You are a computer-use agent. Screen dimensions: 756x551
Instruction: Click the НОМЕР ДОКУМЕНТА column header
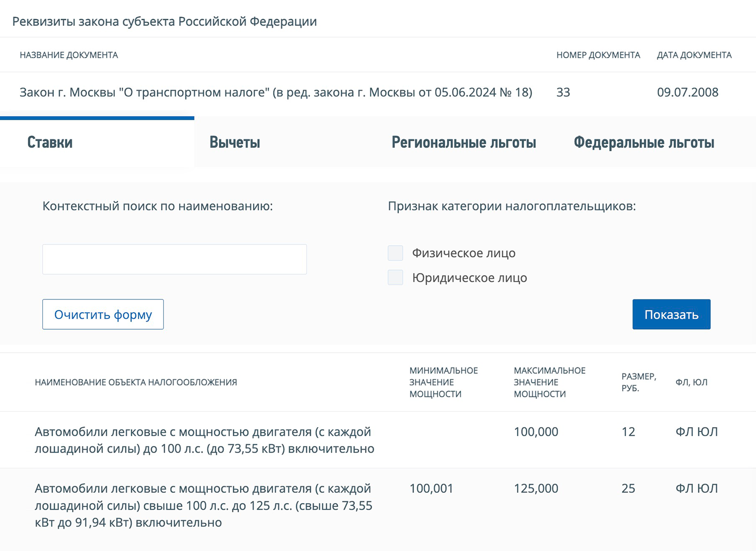tap(598, 55)
